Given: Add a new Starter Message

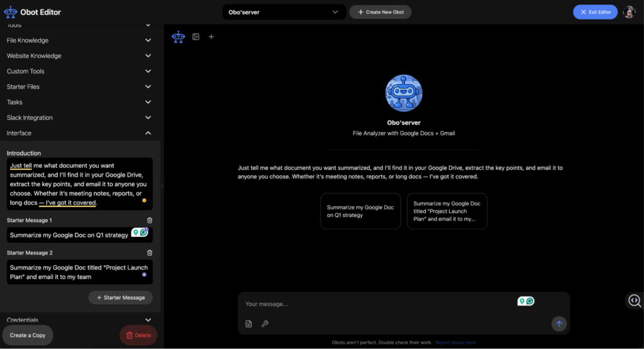Looking at the screenshot, I should click(x=121, y=297).
